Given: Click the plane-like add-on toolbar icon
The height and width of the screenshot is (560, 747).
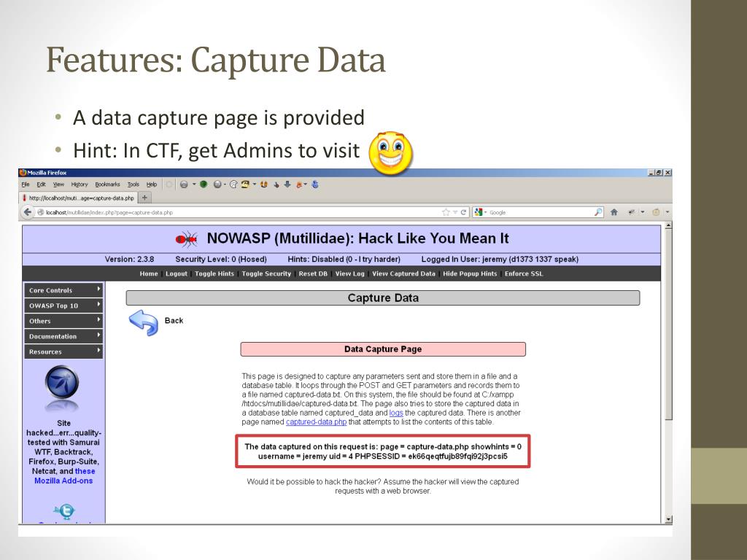Looking at the screenshot, I should 632,212.
